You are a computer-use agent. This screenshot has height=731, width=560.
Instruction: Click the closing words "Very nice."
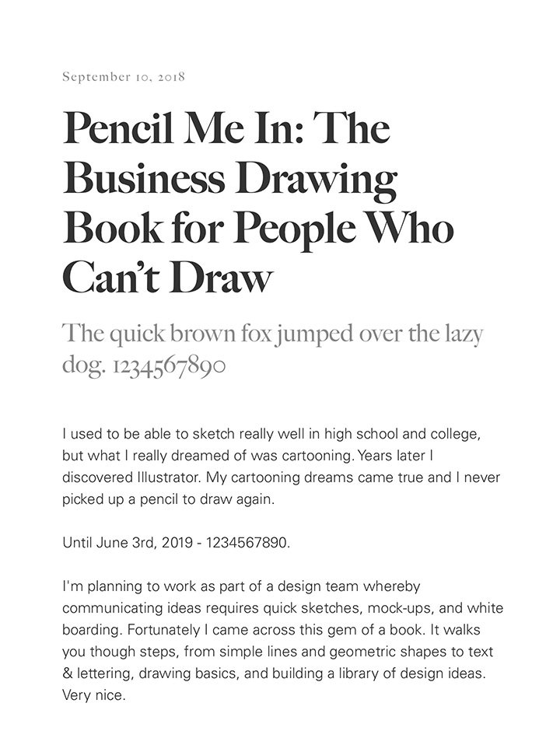[93, 696]
